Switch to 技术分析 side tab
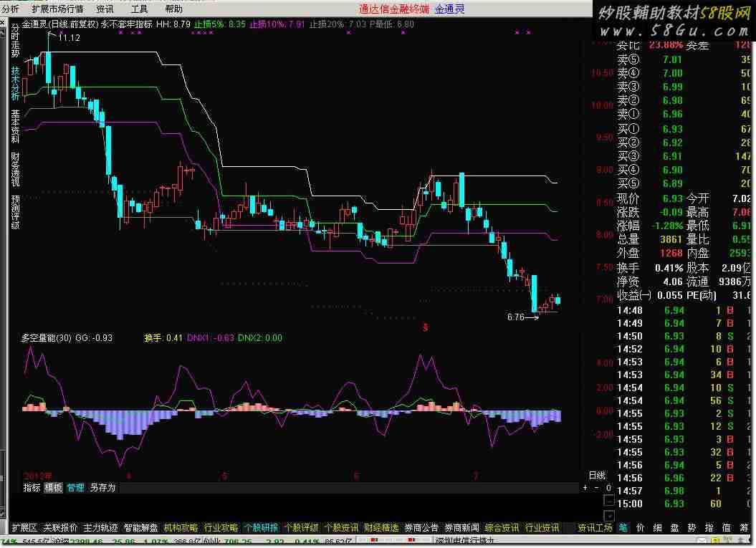Image resolution: width=756 pixels, height=548 pixels. tap(15, 83)
